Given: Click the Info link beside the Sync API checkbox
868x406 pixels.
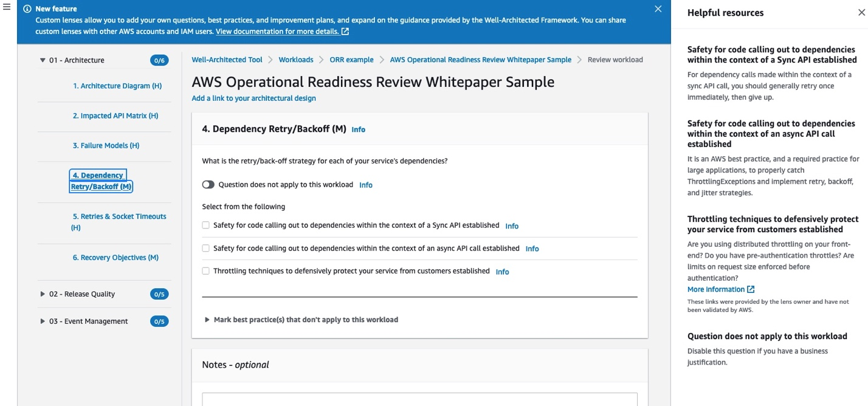Looking at the screenshot, I should click(511, 225).
